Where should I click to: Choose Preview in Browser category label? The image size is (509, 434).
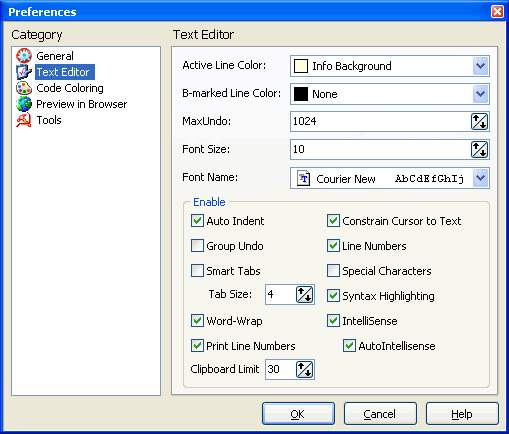(82, 104)
